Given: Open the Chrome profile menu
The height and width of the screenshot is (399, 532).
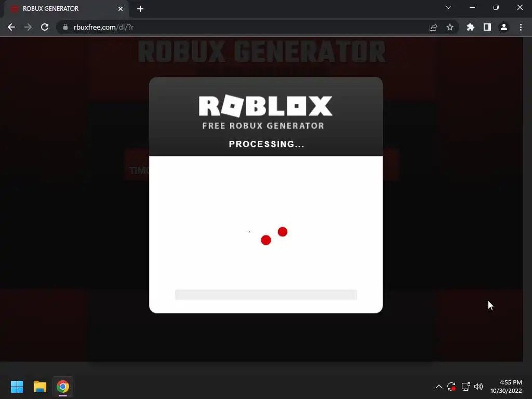Looking at the screenshot, I should tap(504, 27).
